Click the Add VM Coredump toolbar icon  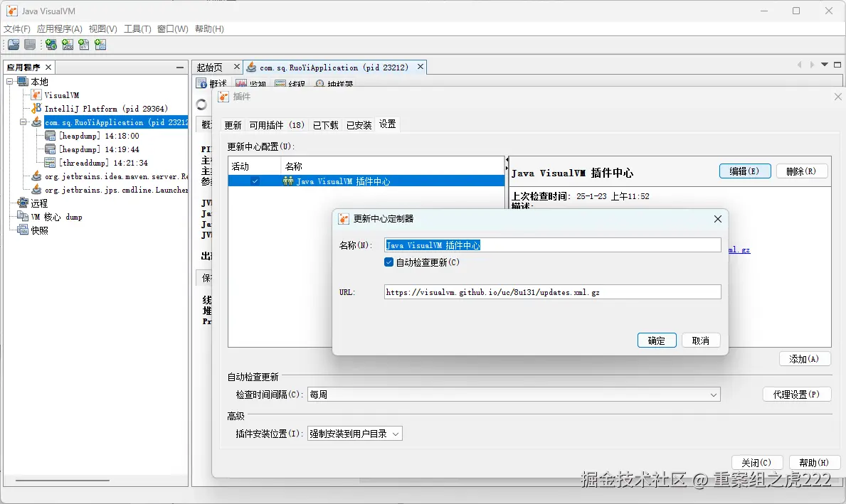point(100,44)
